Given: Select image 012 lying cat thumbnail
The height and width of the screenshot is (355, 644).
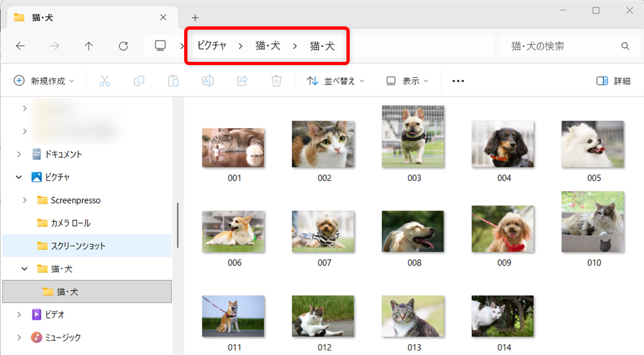Looking at the screenshot, I should point(323,316).
